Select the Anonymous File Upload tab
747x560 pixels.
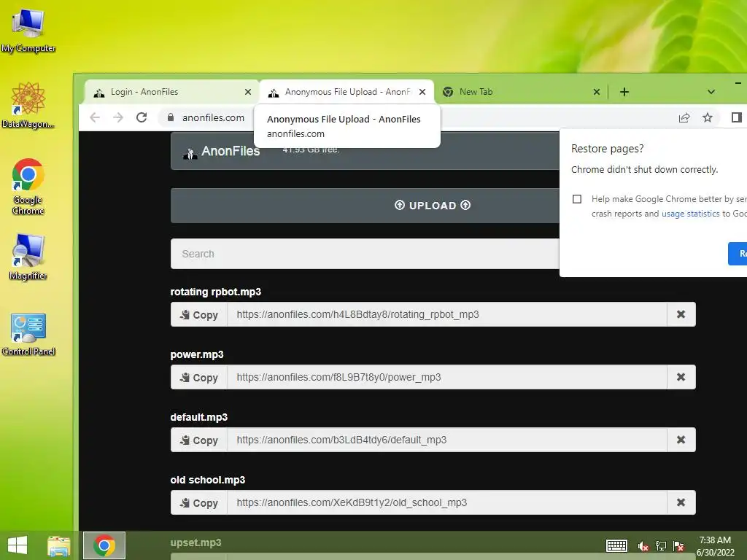click(347, 92)
